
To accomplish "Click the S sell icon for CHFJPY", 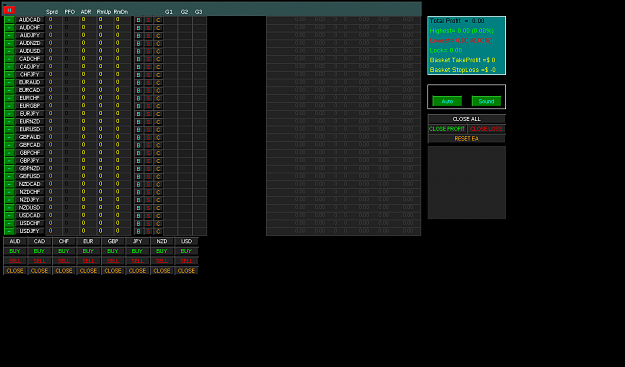I will point(148,75).
